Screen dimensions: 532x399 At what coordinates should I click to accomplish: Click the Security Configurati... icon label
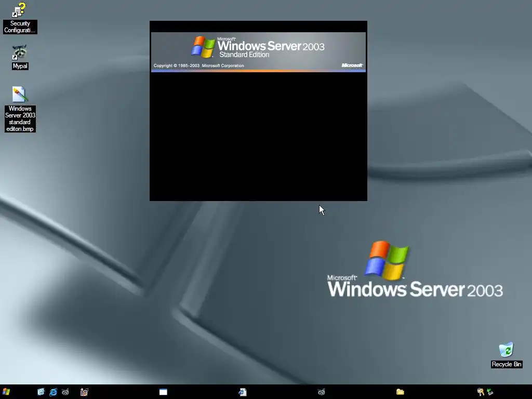pyautogui.click(x=20, y=27)
